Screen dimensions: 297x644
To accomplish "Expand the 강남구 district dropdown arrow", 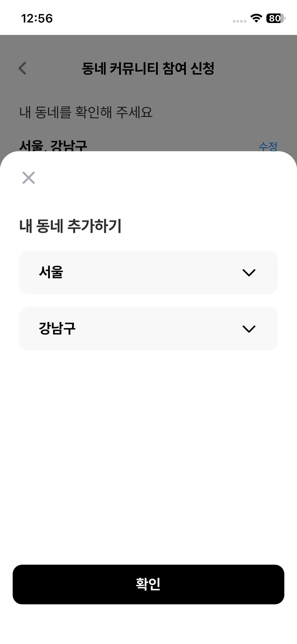I will (249, 329).
